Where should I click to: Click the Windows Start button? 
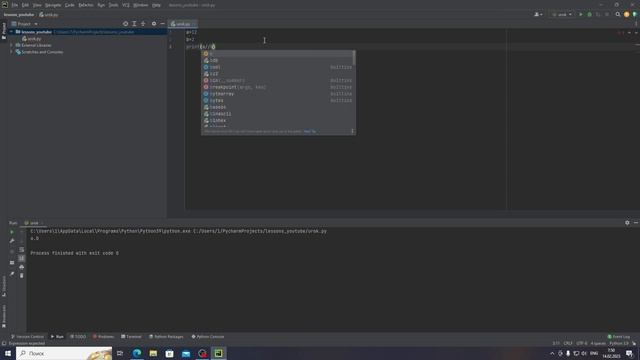click(x=8, y=353)
